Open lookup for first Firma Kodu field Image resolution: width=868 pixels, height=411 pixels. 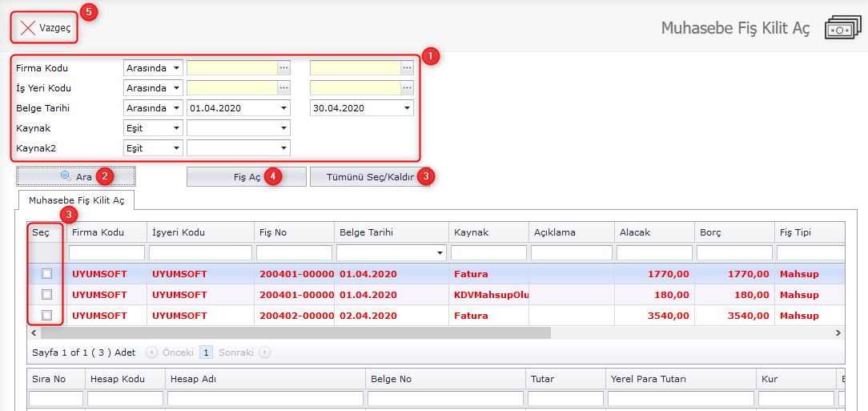tap(283, 68)
